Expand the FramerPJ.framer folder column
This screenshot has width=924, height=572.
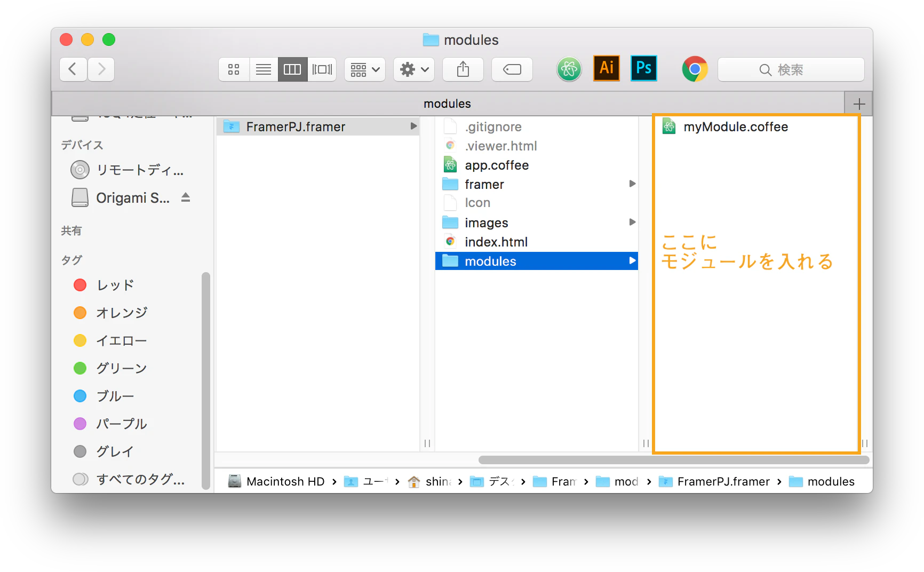point(413,126)
